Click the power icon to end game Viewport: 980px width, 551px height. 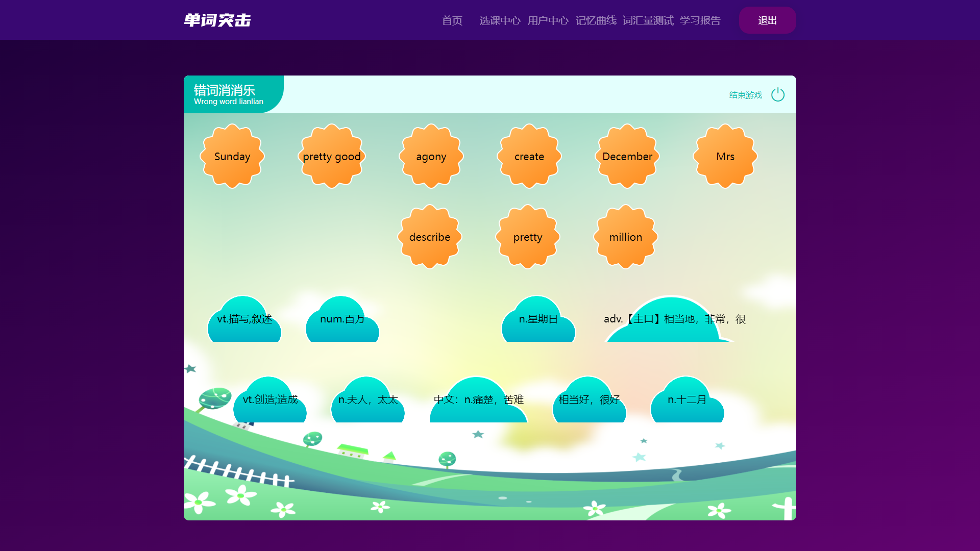(778, 95)
